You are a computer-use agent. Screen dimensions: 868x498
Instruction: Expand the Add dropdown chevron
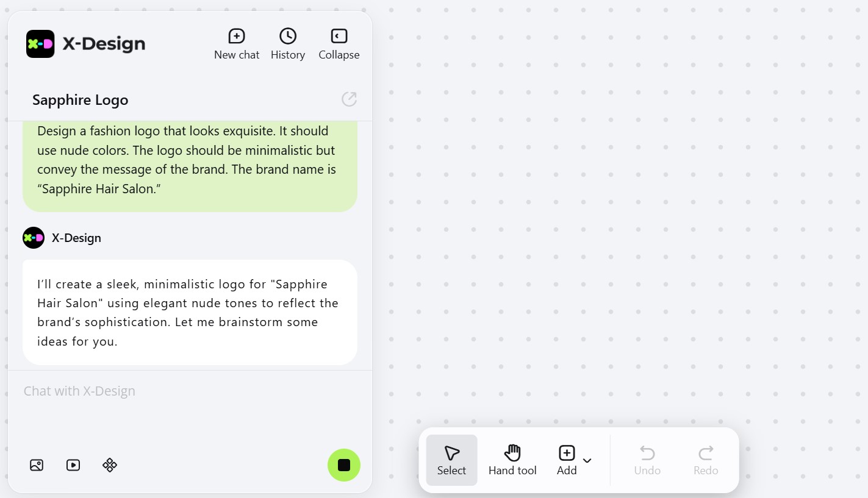pos(587,460)
